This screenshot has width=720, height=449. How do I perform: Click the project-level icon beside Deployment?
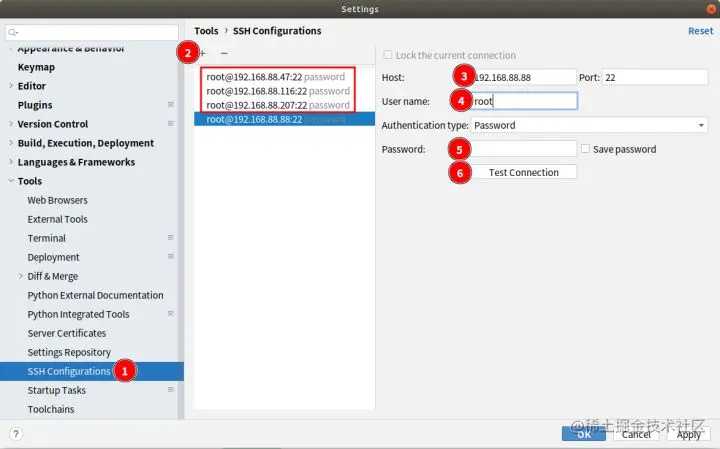tap(171, 257)
